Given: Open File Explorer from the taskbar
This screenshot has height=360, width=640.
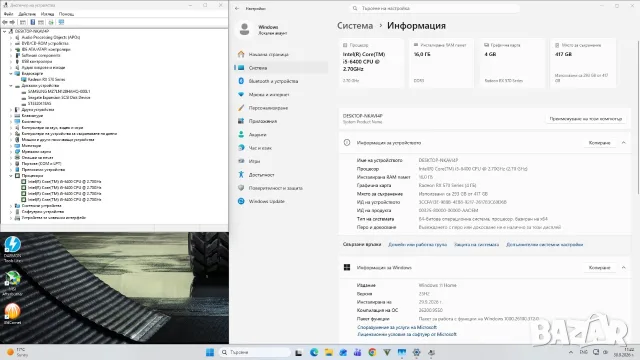Looking at the screenshot, I should click(x=329, y=352).
